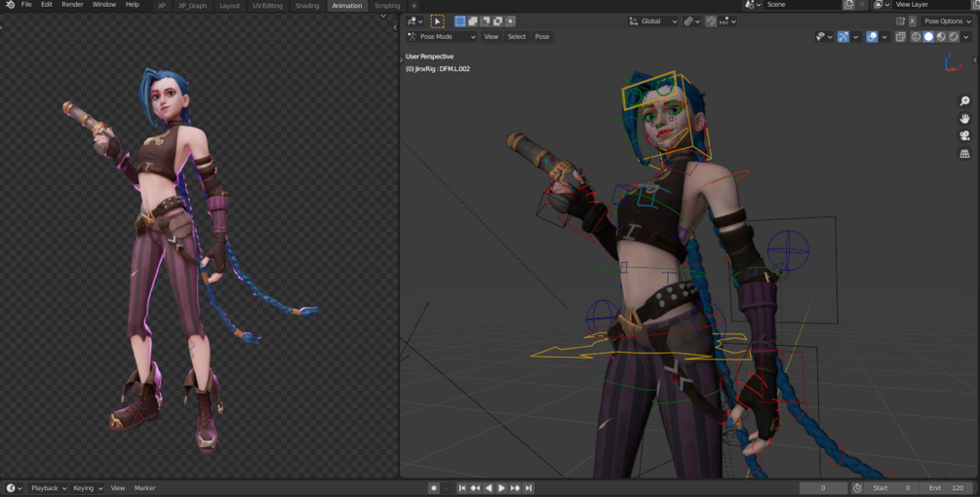The width and height of the screenshot is (980, 497).
Task: Toggle X-axis mirror button
Action: click(913, 21)
